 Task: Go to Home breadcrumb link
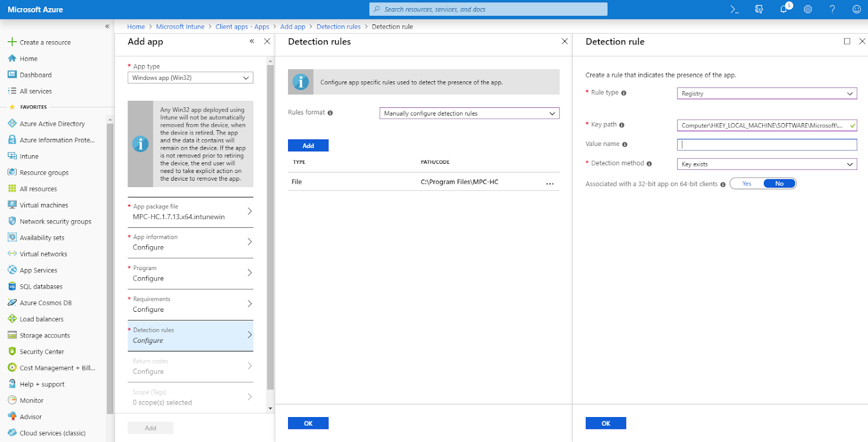[x=136, y=27]
